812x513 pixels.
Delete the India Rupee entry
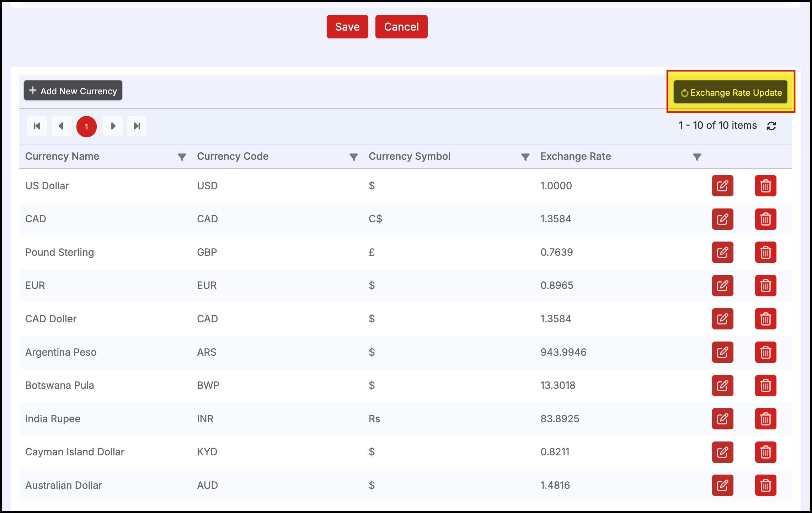765,419
